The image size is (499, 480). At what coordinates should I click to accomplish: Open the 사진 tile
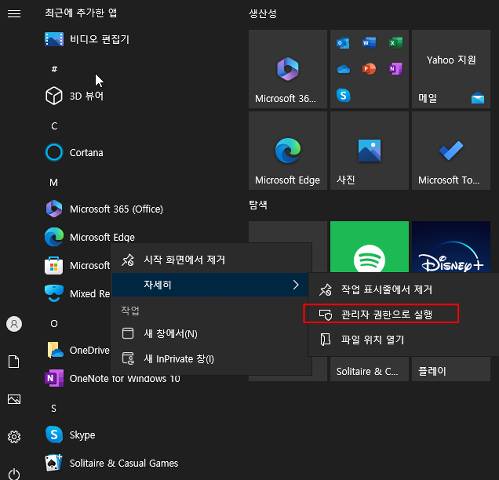tap(369, 151)
